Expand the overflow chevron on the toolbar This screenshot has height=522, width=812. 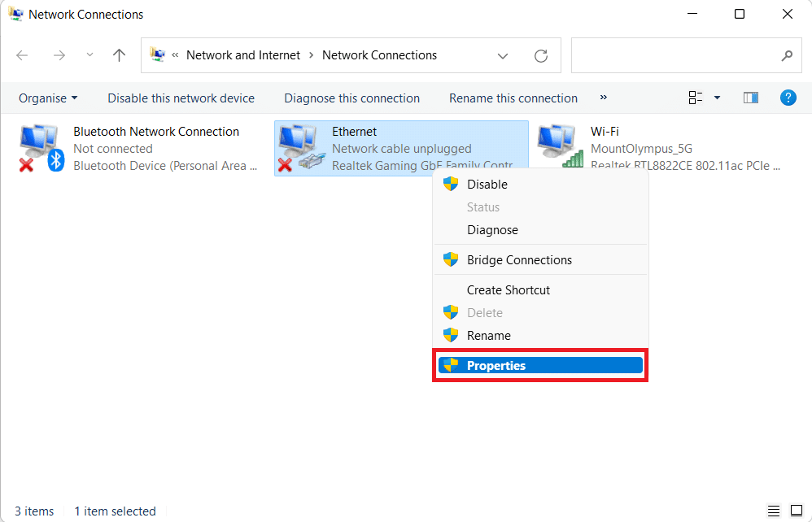603,98
